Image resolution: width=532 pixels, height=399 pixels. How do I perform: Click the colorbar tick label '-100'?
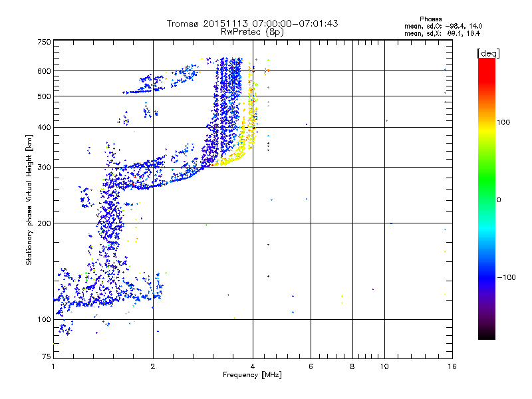tap(506, 277)
